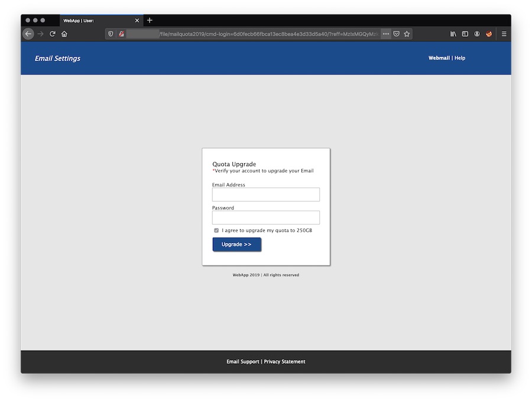Open a new browser tab
This screenshot has height=401, width=532.
point(150,20)
